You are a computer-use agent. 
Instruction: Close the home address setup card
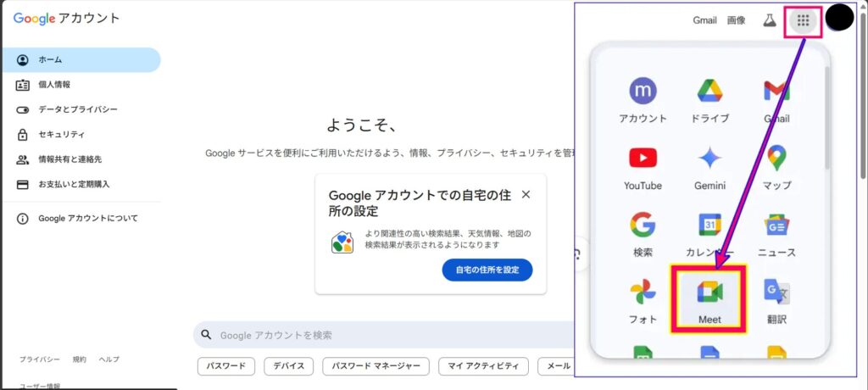coord(526,195)
